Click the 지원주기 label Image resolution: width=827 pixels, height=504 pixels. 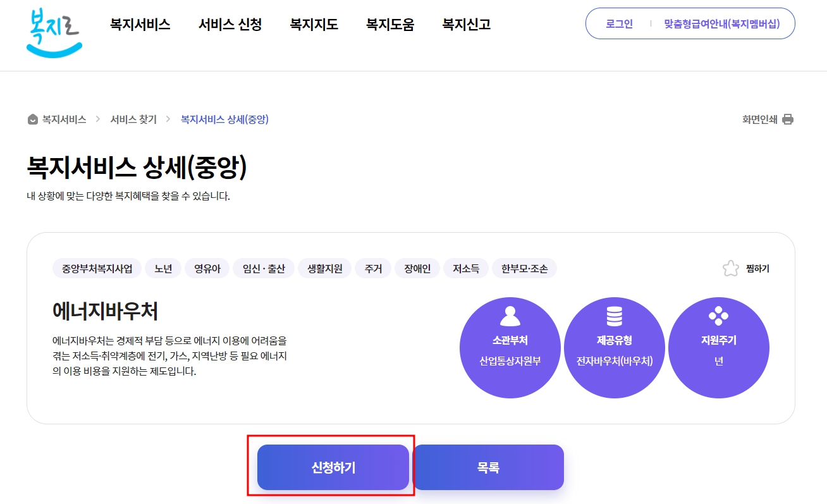pos(718,340)
